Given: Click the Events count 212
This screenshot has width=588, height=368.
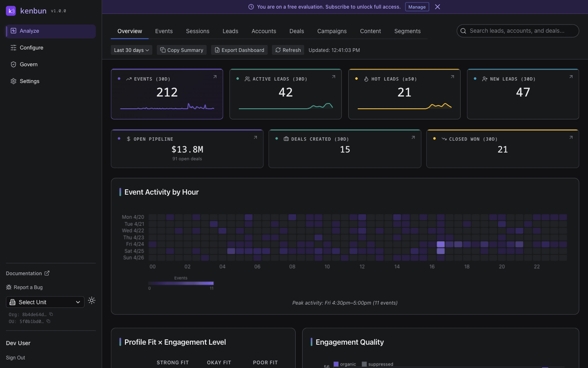Looking at the screenshot, I should [x=167, y=92].
